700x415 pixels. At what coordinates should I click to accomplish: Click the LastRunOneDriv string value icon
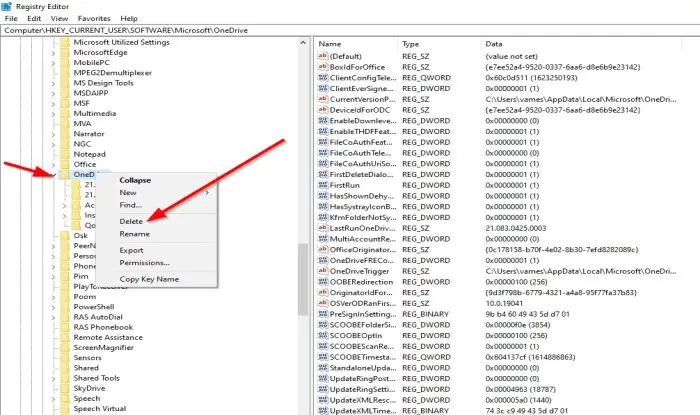(x=323, y=228)
